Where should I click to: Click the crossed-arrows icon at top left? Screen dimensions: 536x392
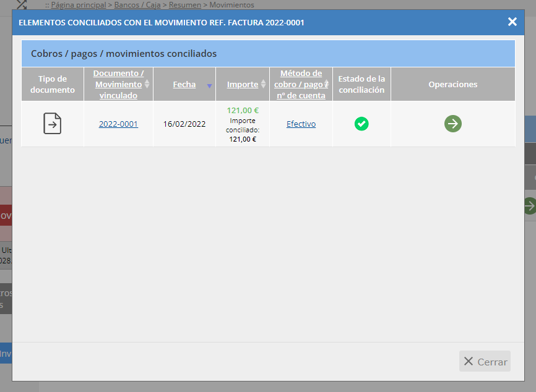22,4
